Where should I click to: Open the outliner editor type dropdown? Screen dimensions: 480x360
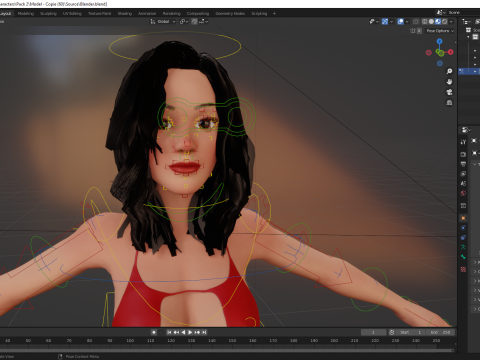pyautogui.click(x=466, y=21)
